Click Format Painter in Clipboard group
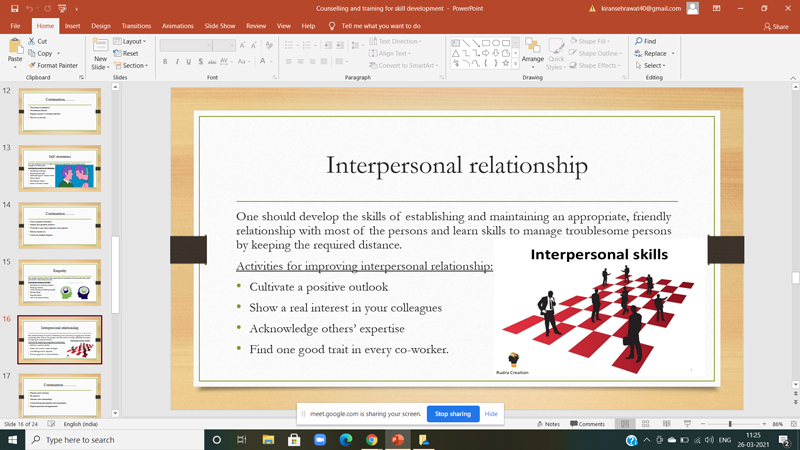800x450 pixels. [x=55, y=65]
